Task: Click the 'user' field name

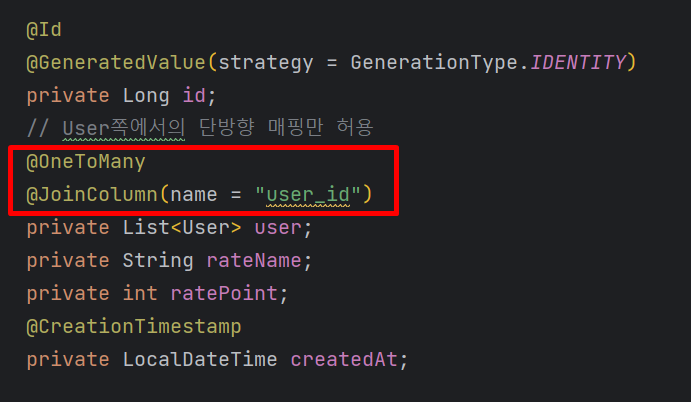Action: click(x=278, y=227)
